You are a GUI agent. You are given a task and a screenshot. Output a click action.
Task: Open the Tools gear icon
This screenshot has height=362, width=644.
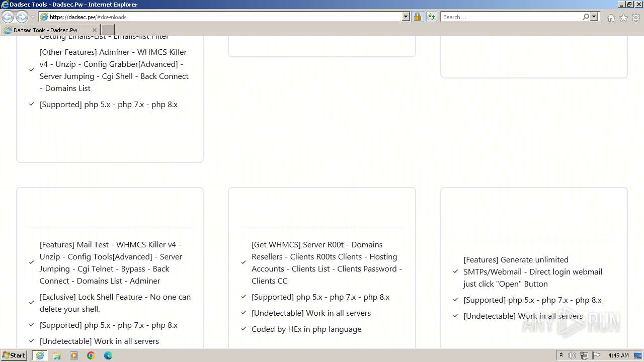pyautogui.click(x=635, y=18)
